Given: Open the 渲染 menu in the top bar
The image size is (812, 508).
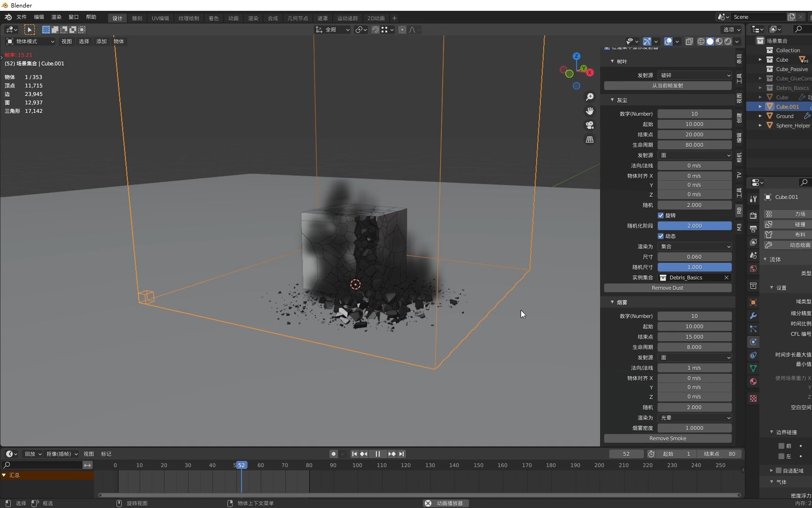Looking at the screenshot, I should tap(56, 17).
